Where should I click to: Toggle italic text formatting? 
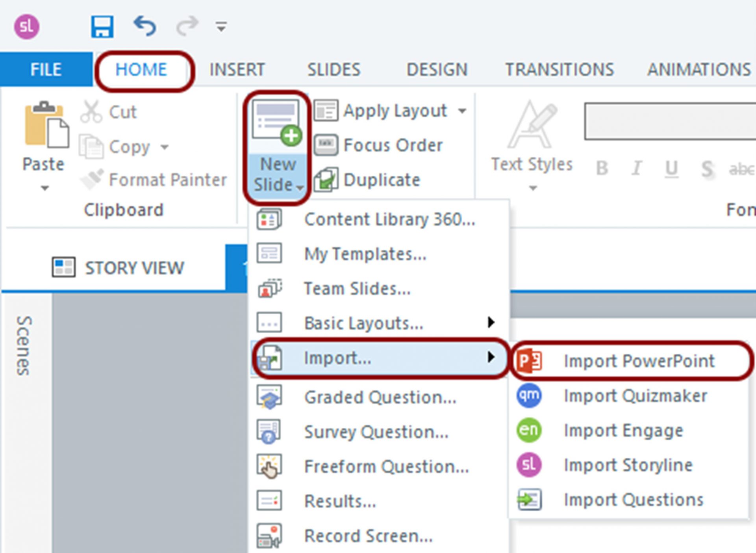point(636,169)
